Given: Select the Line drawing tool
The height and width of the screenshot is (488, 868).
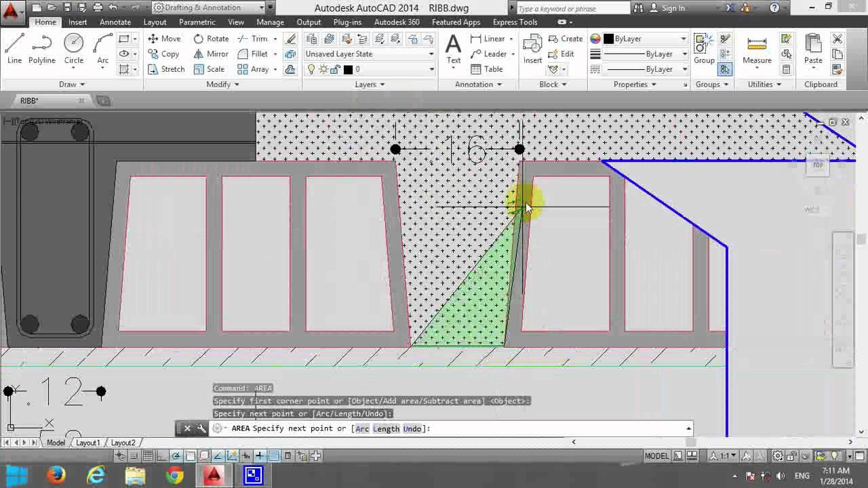Looking at the screenshot, I should pos(14,49).
